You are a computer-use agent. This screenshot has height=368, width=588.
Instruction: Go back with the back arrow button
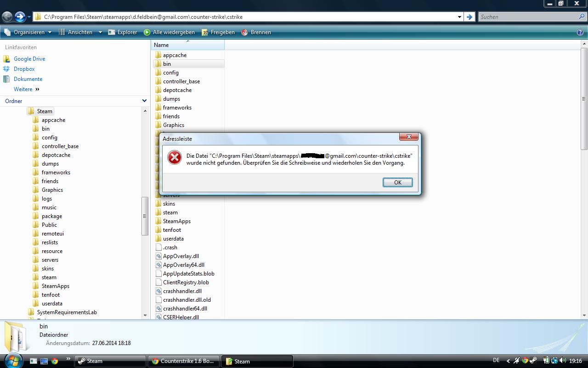click(7, 17)
